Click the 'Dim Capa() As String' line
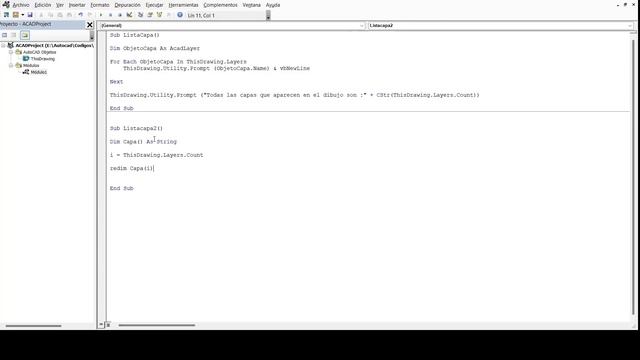Screen dimensions: 640x360 (x=143, y=142)
